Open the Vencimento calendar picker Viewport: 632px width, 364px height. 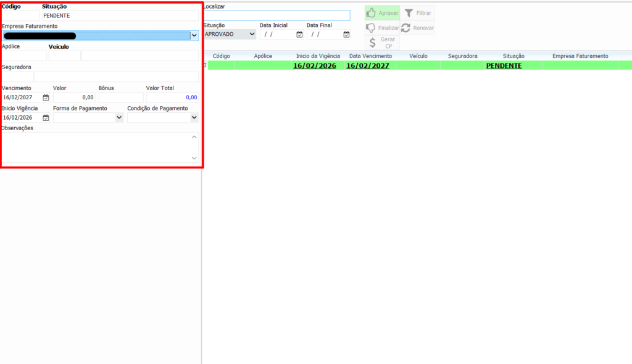tap(46, 97)
